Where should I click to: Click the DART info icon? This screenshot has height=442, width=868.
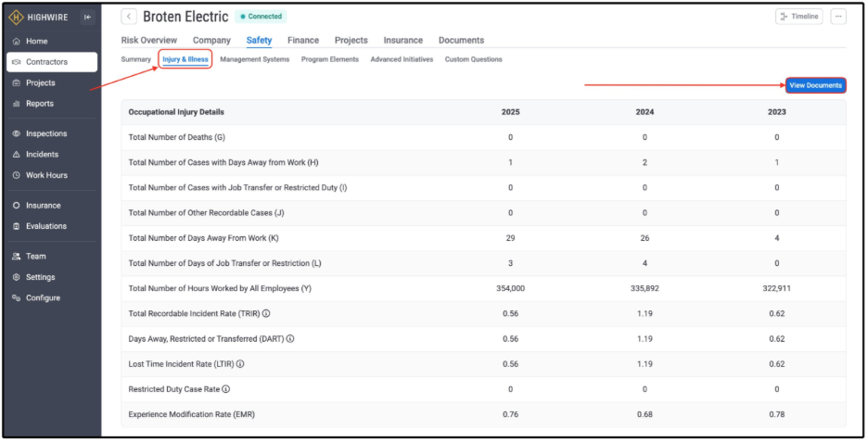tap(290, 338)
